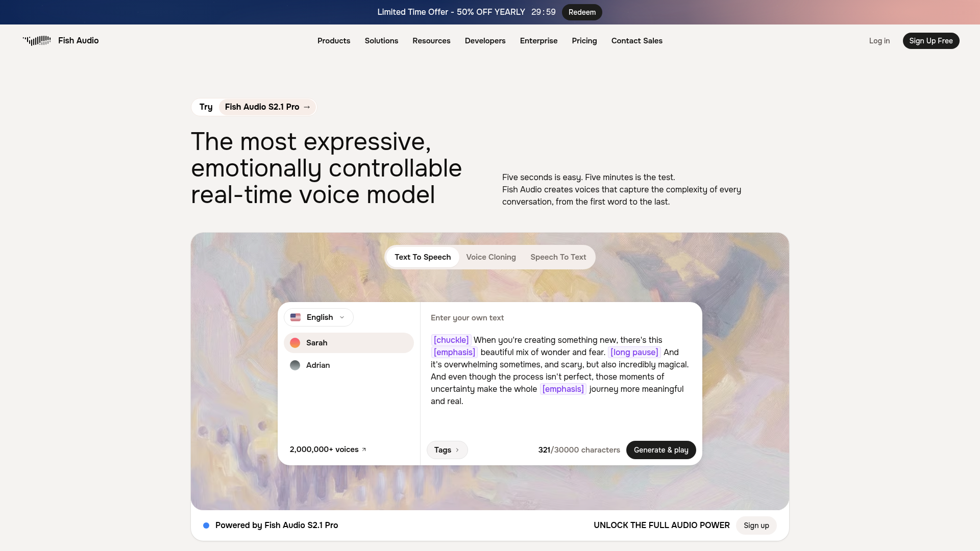Click Generate & play button
The image size is (980, 551).
[x=661, y=450]
